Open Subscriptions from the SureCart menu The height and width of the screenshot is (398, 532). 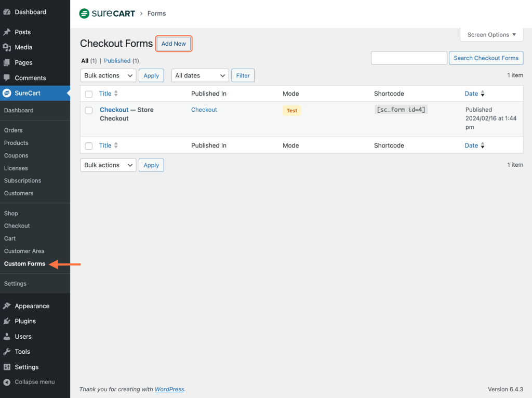click(x=22, y=180)
